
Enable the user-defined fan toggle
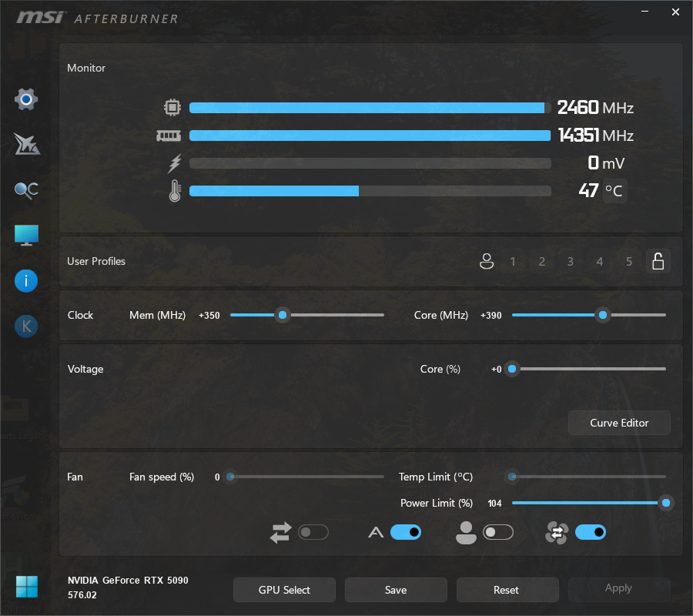point(497,532)
